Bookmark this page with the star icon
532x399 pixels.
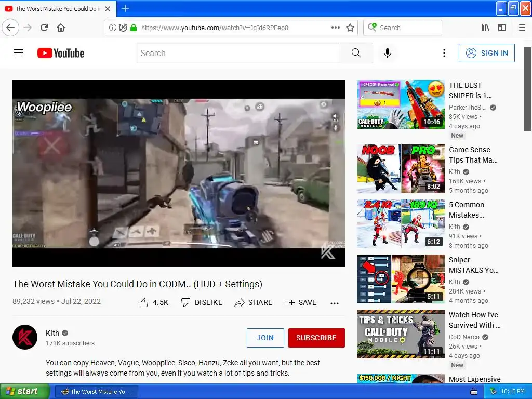[350, 28]
